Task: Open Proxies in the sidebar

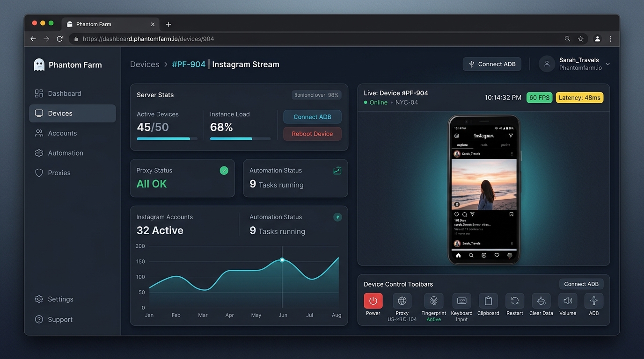Action: (x=72, y=172)
